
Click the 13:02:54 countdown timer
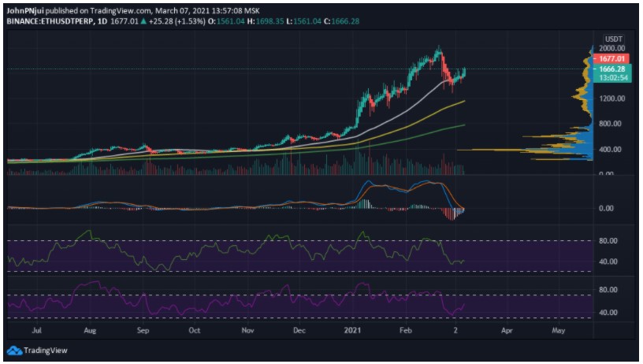tap(614, 78)
